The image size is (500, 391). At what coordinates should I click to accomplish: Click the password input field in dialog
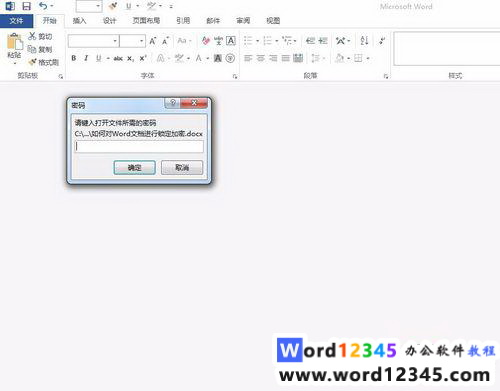point(139,147)
